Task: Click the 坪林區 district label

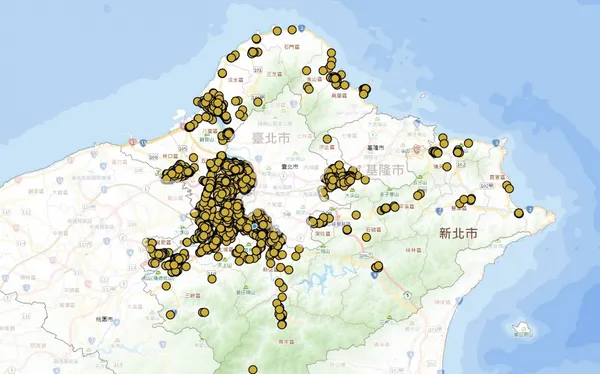Action: (413, 250)
